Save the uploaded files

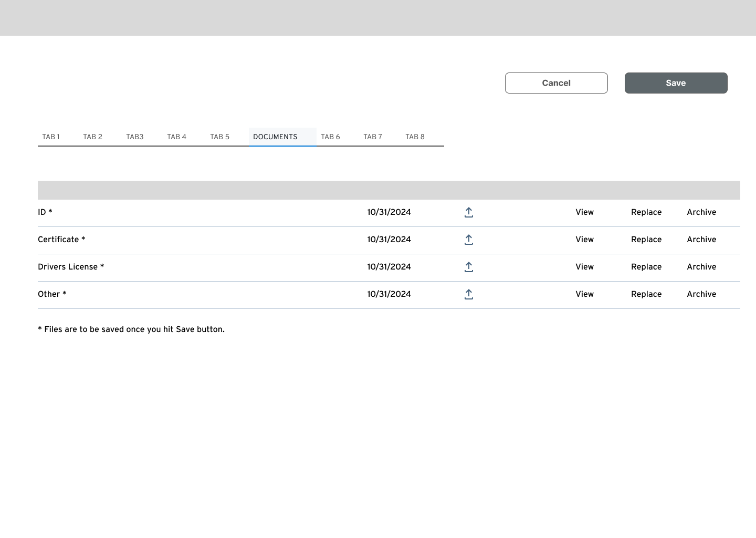(676, 83)
